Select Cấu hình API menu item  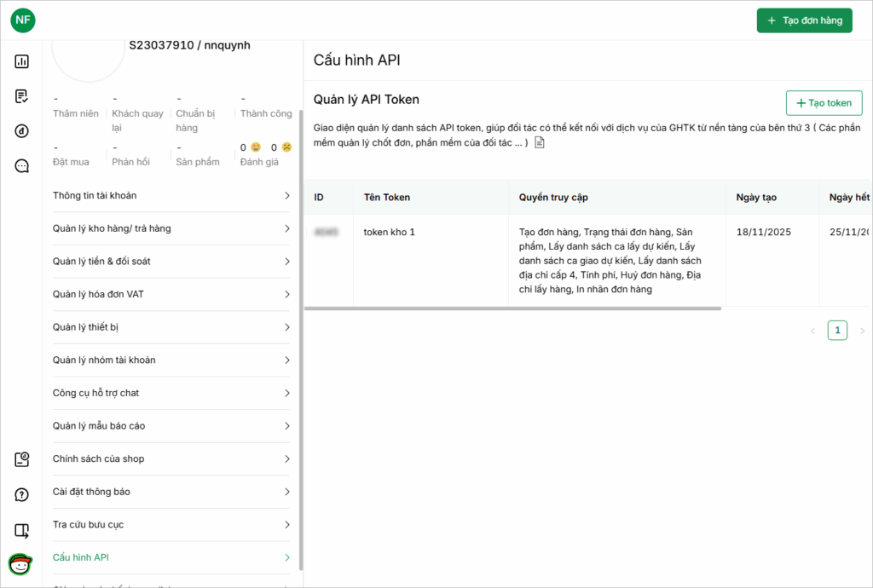tap(171, 557)
